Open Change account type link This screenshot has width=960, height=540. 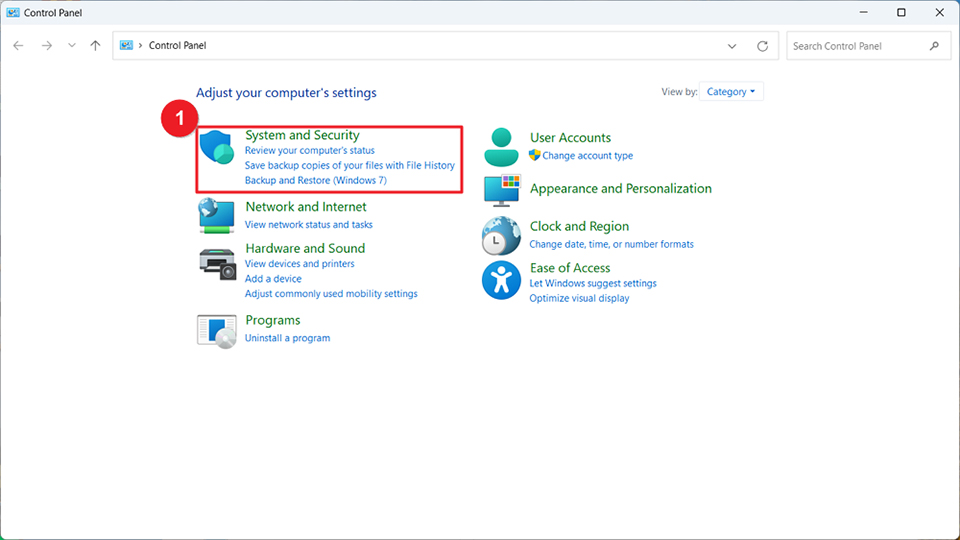coord(587,156)
